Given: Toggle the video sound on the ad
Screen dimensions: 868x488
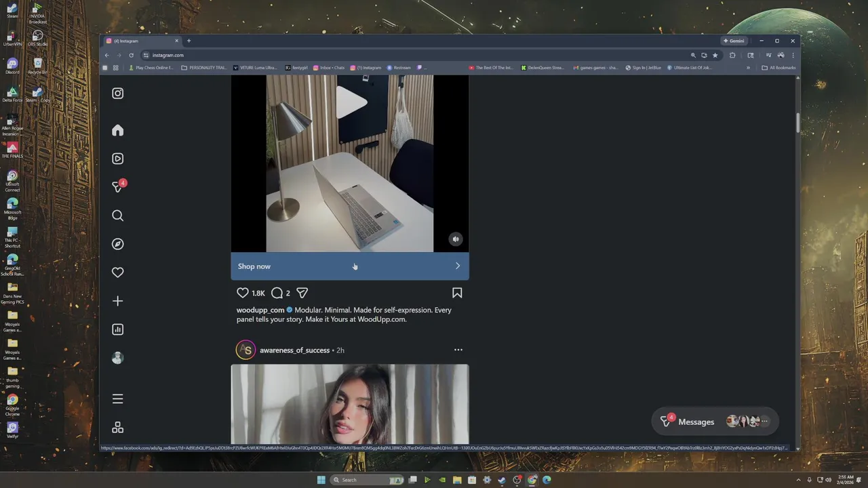Looking at the screenshot, I should point(456,239).
